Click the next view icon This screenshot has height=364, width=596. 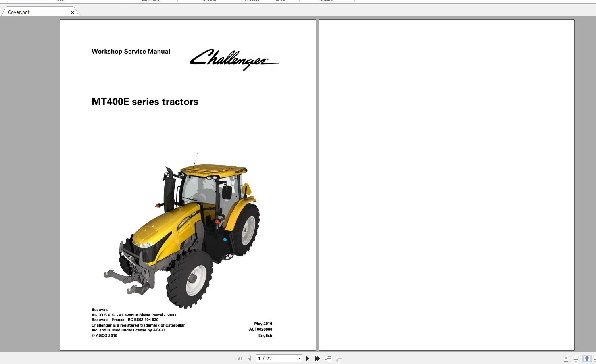(x=339, y=358)
